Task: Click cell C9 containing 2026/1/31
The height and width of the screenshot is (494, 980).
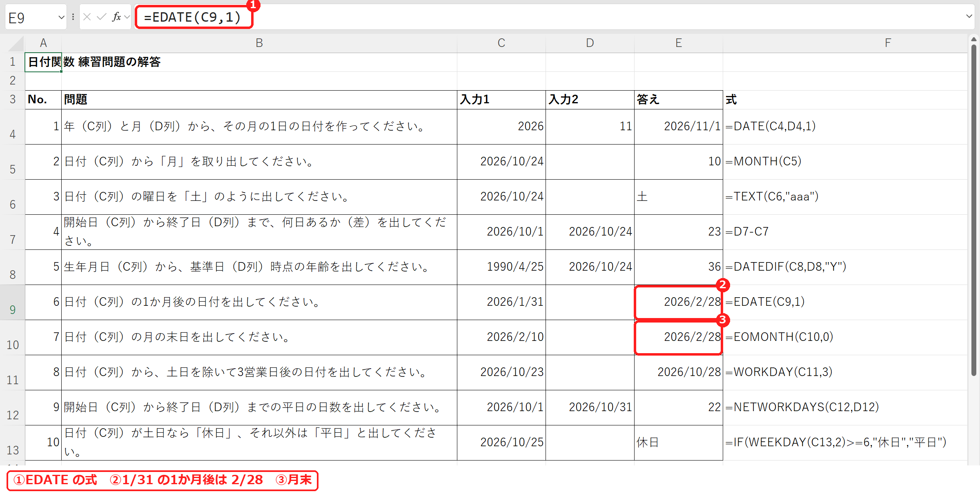Action: [x=501, y=302]
